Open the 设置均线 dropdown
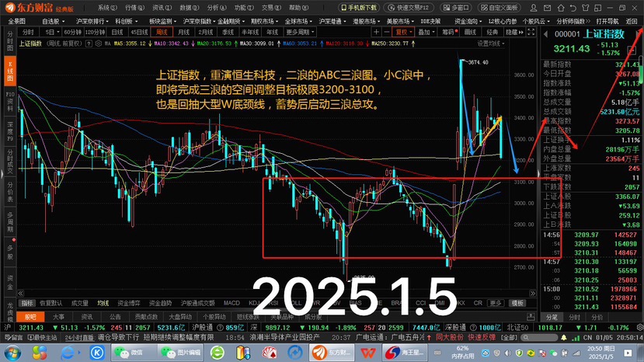644x362 pixels. [x=491, y=44]
